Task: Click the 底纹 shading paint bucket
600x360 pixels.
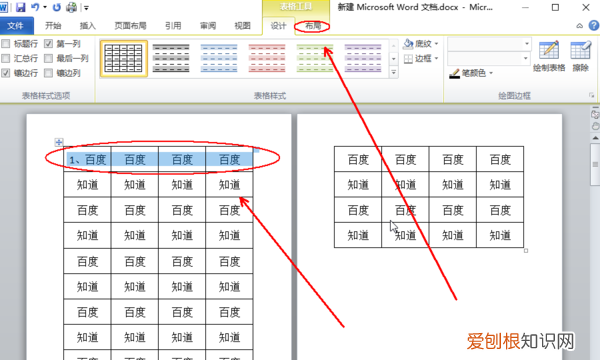Action: click(408, 44)
